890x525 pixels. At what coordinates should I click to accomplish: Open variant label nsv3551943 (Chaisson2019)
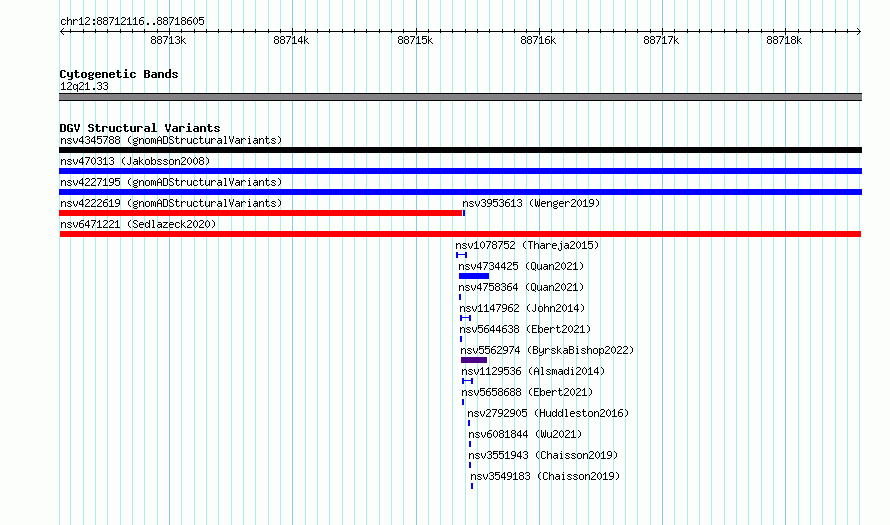click(x=543, y=455)
